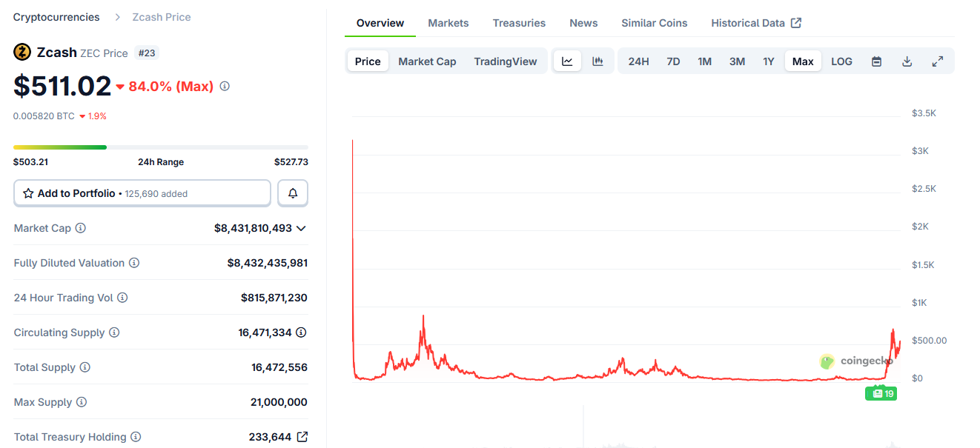Set chart range to 1M
The image size is (980, 448).
point(704,61)
